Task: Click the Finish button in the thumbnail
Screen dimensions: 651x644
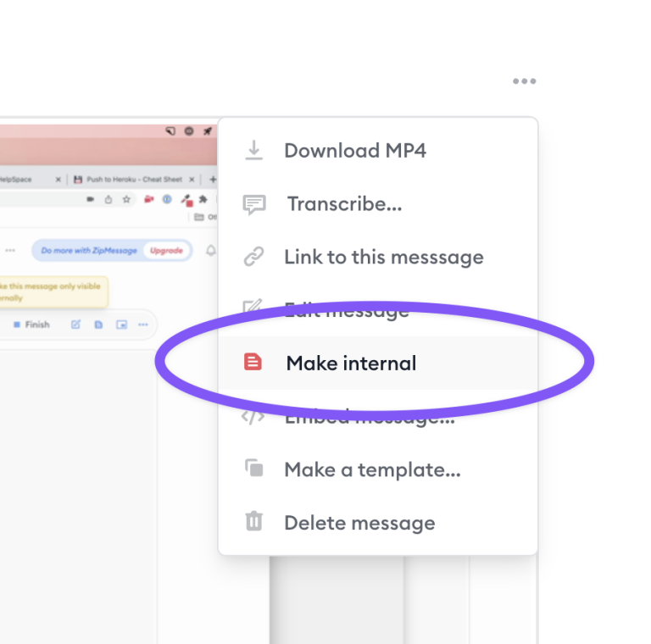Action: click(32, 325)
